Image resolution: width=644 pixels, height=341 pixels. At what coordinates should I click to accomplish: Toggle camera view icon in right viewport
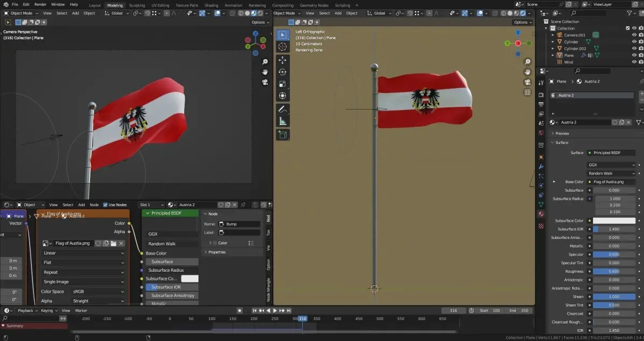point(528,82)
